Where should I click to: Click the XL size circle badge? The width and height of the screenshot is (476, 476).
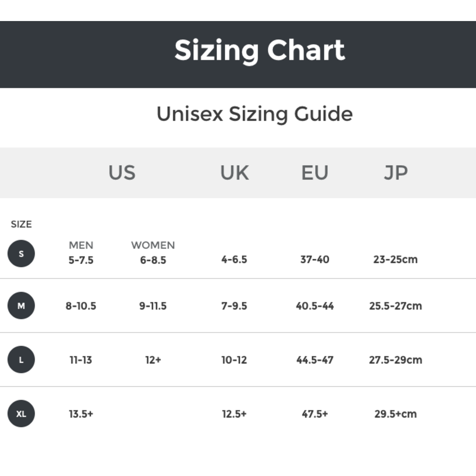point(21,413)
